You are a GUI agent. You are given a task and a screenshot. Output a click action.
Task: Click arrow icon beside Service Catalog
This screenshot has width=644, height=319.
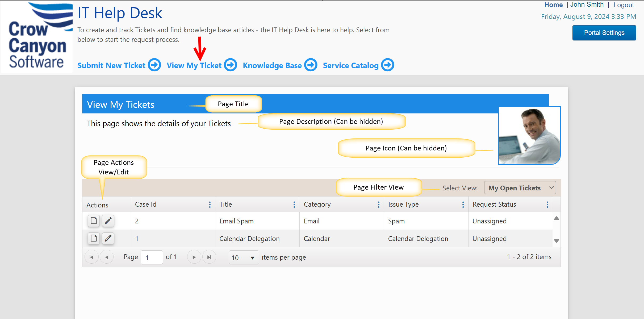(388, 65)
